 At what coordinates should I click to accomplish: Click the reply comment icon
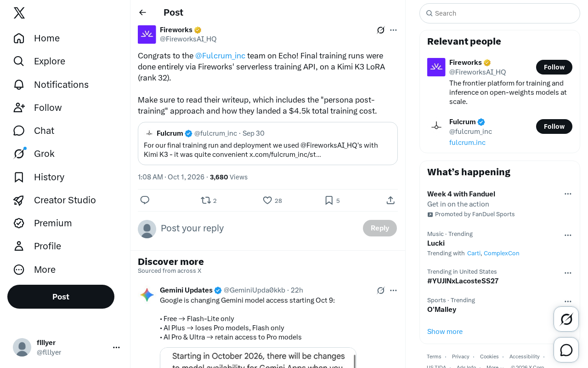[145, 200]
